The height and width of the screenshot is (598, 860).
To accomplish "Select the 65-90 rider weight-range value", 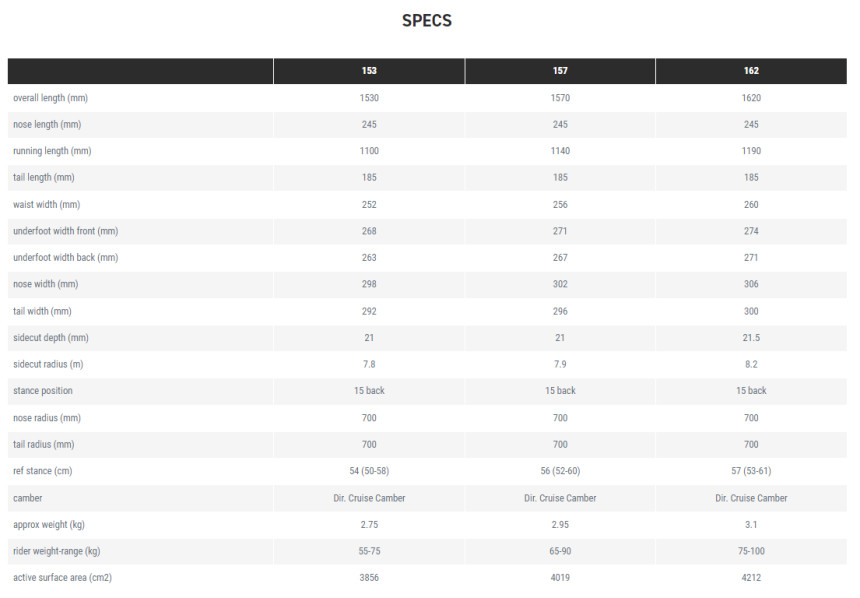I will tap(560, 551).
